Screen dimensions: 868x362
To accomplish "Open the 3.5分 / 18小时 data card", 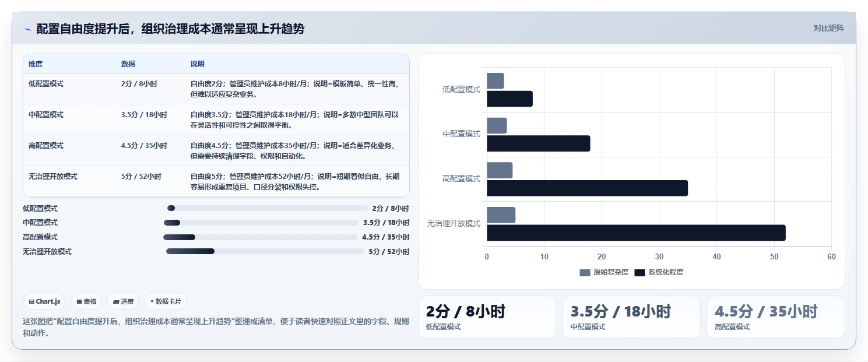I will click(631, 317).
